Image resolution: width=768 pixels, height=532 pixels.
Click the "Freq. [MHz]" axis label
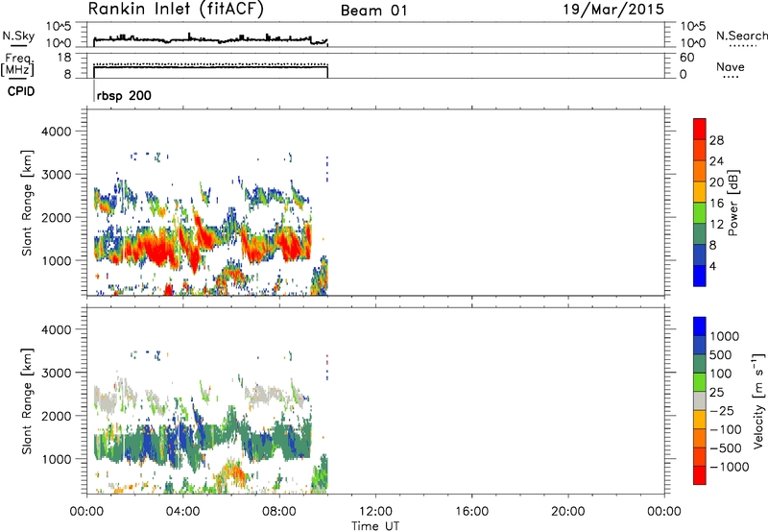(18, 64)
